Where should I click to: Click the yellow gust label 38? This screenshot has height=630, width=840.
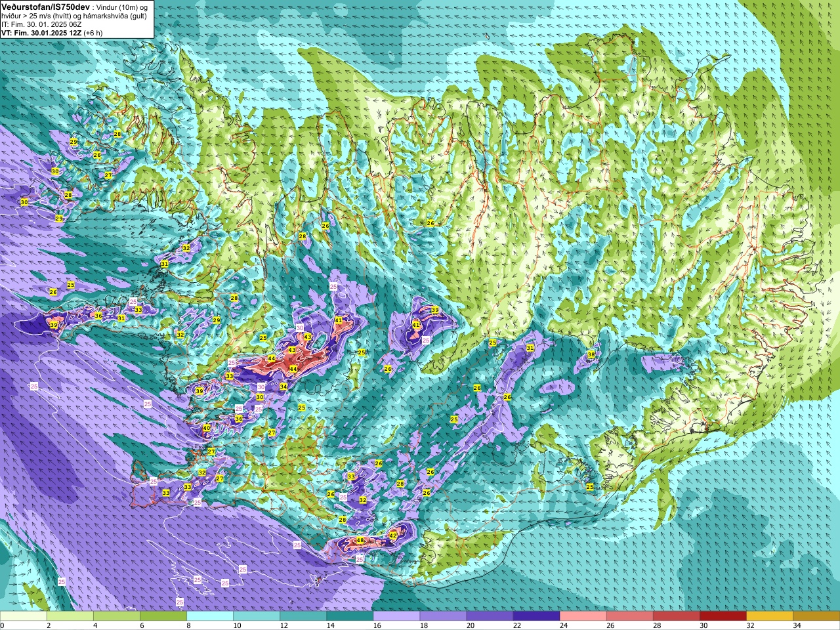click(x=591, y=354)
